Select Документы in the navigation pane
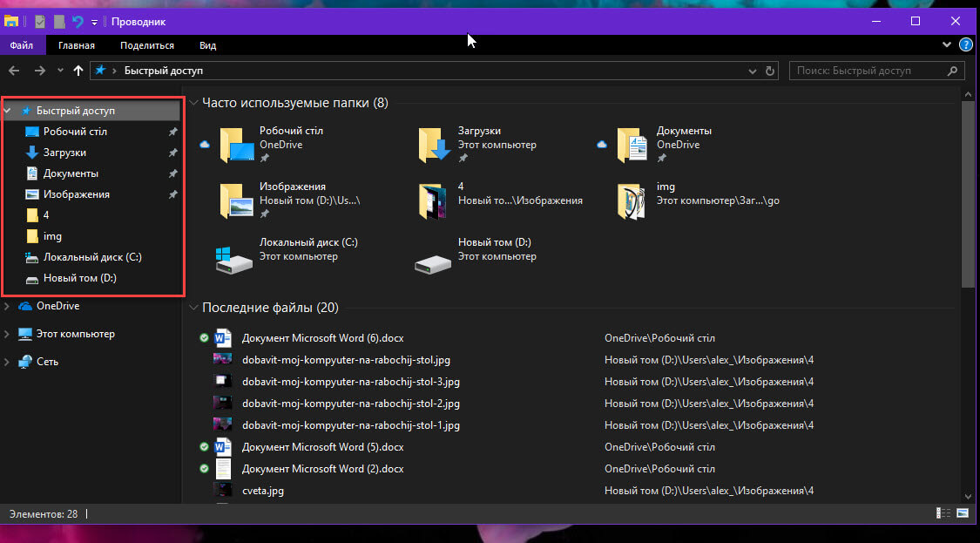Viewport: 980px width, 543px height. coord(71,173)
